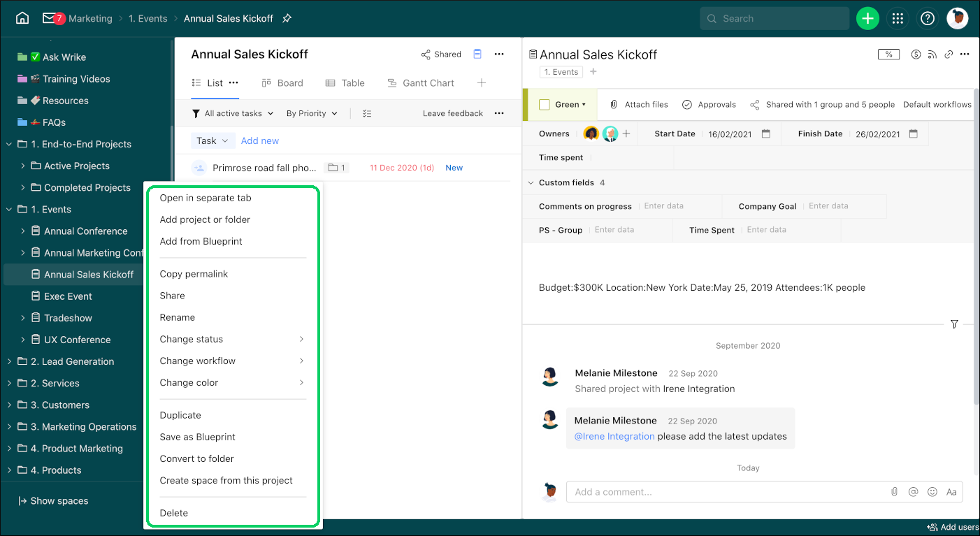Screen dimensions: 980x536
Task: Open the Task type dropdown
Action: coord(212,140)
